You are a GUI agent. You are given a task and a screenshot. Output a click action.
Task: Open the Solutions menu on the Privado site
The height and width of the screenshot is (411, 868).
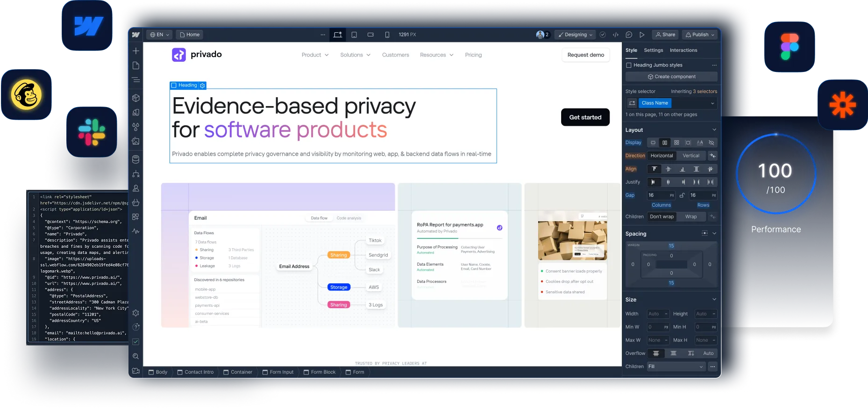(x=355, y=55)
